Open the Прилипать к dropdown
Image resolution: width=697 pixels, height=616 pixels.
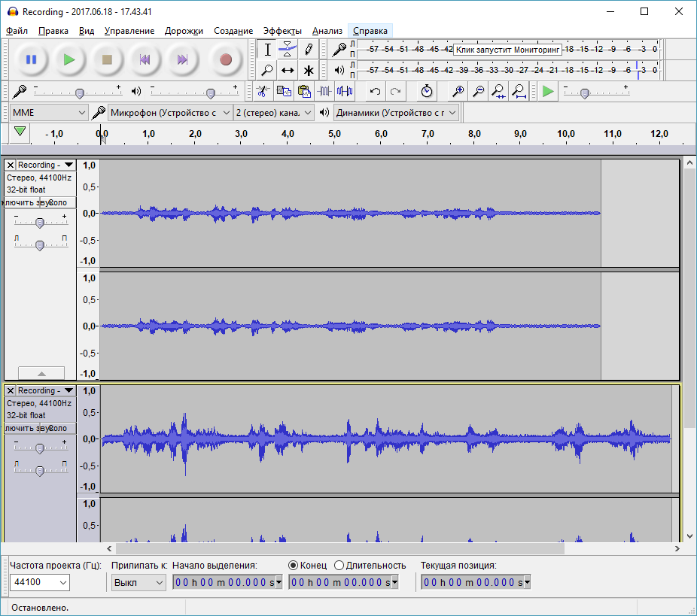(x=138, y=582)
